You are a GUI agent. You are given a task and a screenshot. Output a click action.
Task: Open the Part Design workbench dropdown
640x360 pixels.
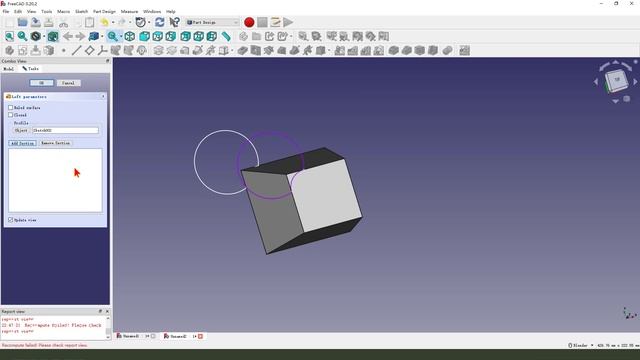click(212, 22)
